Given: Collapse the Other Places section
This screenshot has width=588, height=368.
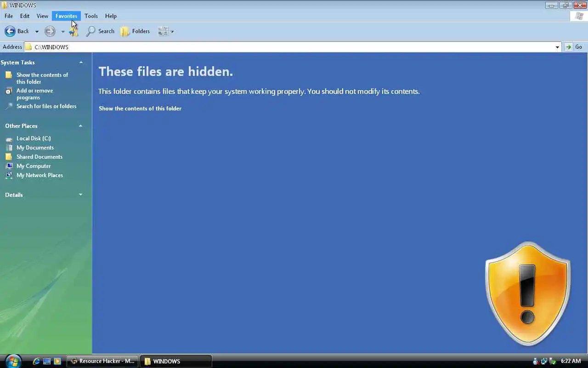Looking at the screenshot, I should tap(80, 126).
